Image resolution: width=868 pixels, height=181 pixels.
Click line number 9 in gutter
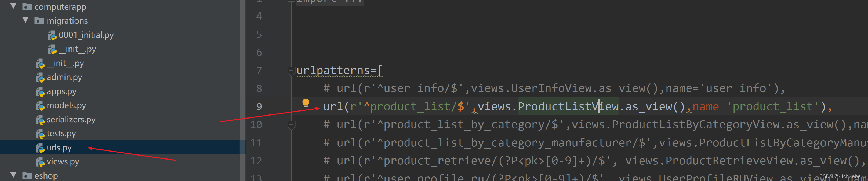pyautogui.click(x=259, y=107)
